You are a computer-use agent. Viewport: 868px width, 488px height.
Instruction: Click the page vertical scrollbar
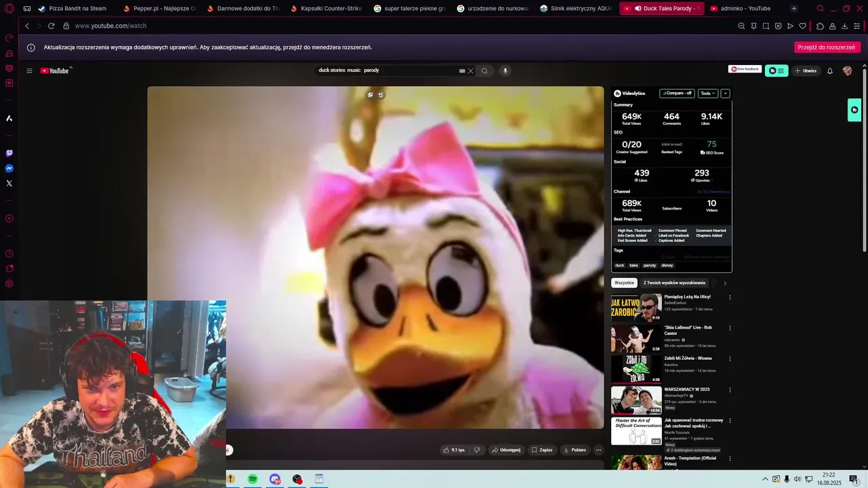tap(864, 159)
